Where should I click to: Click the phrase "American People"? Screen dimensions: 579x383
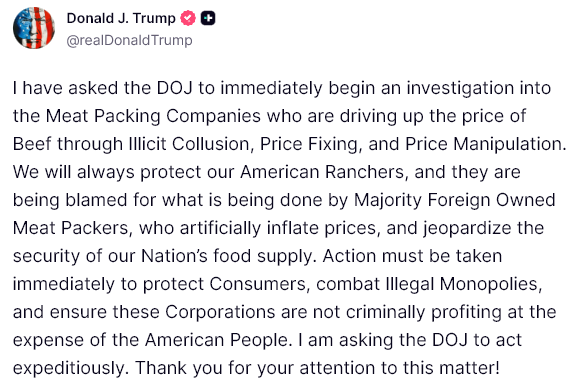pos(216,340)
